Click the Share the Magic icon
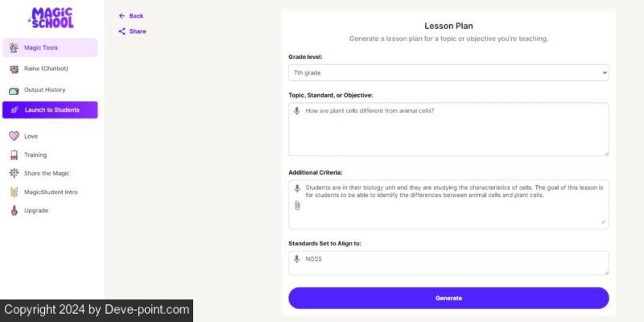Screen dimensions: 644x322 14,173
